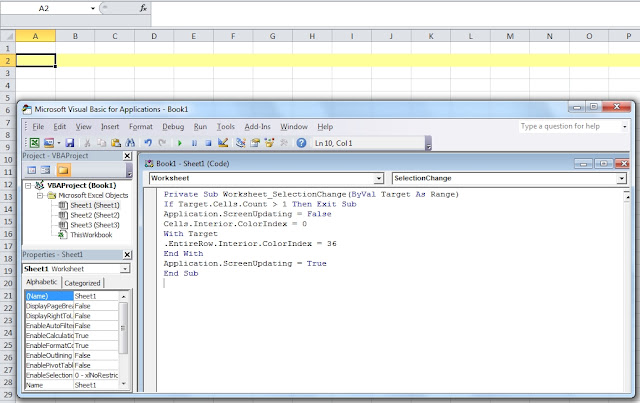The width and height of the screenshot is (640, 403).
Task: Open the Object Browser toolbar icon
Action: pos(269,143)
